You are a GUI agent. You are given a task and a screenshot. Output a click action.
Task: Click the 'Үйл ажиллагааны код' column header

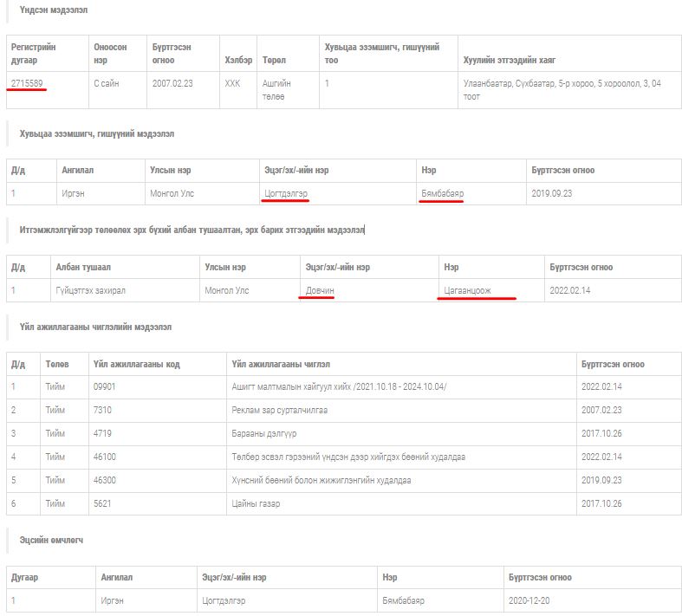(136, 364)
